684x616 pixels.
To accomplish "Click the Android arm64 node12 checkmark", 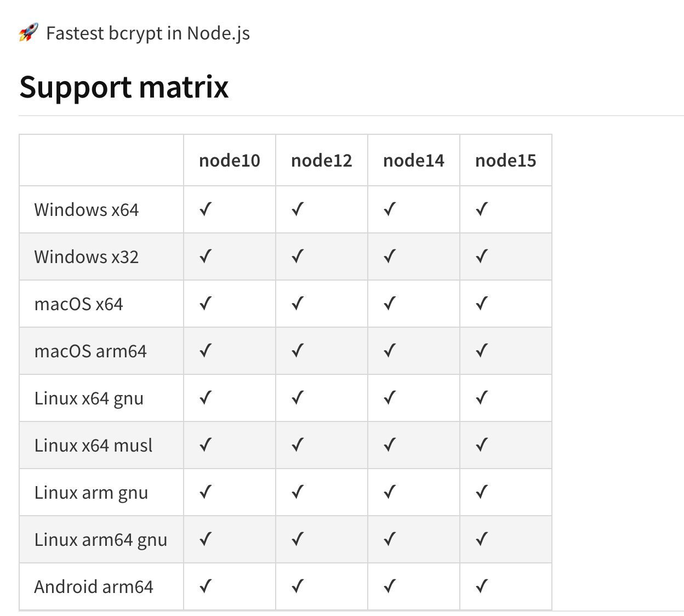I will 298,586.
